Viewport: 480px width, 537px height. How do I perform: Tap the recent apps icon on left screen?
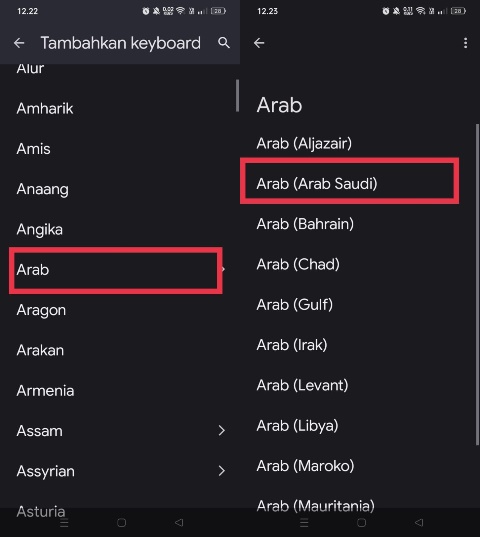64,523
